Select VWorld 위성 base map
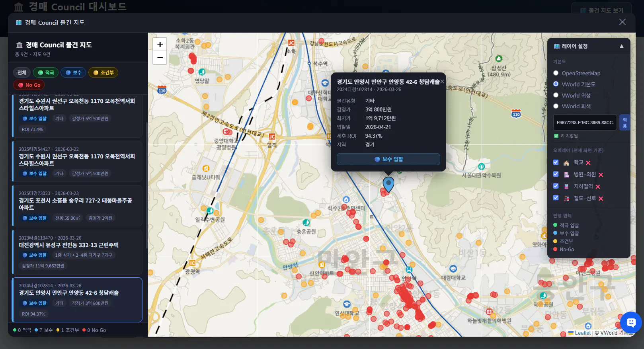644x349 pixels. 556,95
